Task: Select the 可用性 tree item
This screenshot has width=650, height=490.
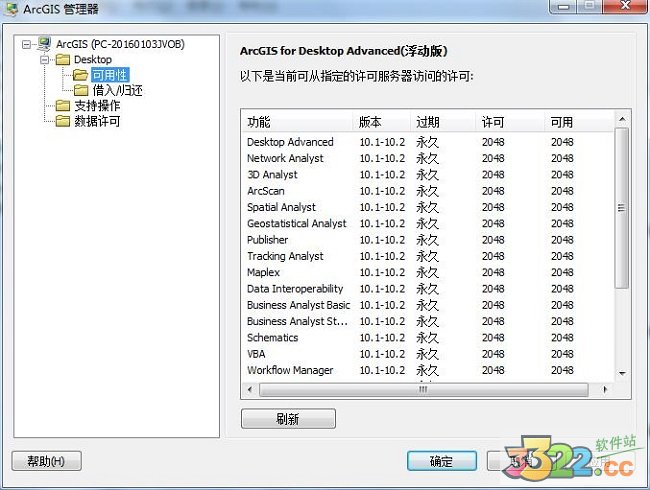Action: (x=110, y=75)
